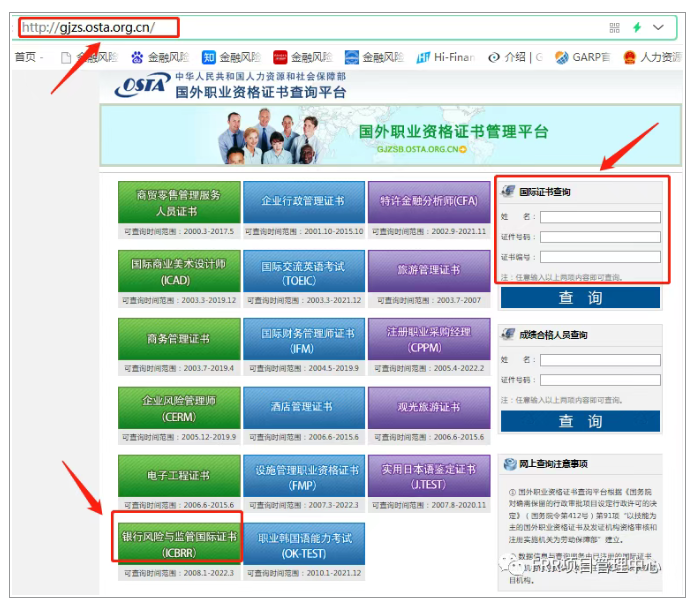This screenshot has height=606, width=692.
Task: Open the red-icon 金融风险 bookmark
Action: coord(303,57)
